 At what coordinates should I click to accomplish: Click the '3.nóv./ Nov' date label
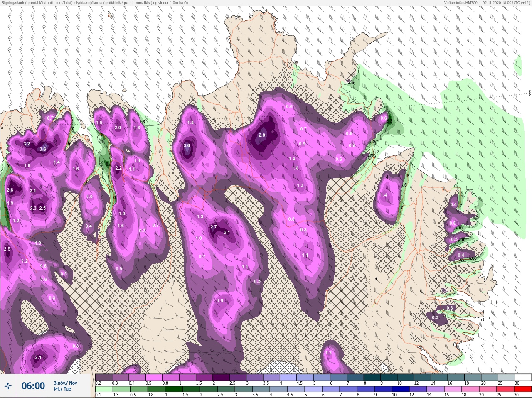(65, 383)
